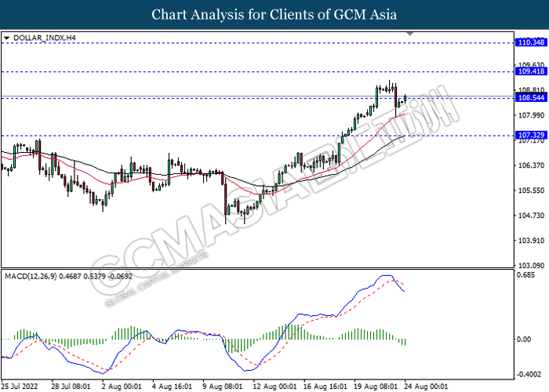Click the 104.730 price axis value
549x392 pixels.
(531, 216)
